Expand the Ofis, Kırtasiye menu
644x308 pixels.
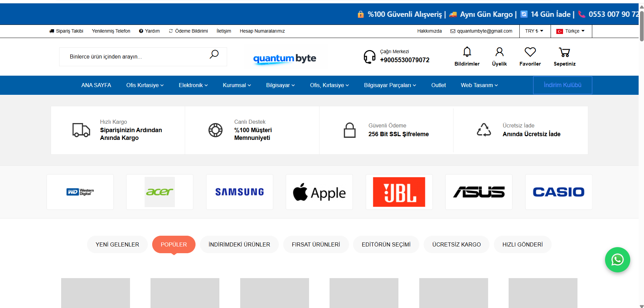click(x=329, y=85)
